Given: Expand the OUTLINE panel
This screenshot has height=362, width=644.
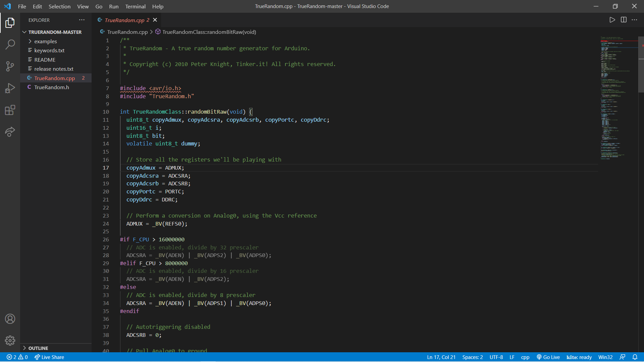Looking at the screenshot, I should [x=38, y=348].
